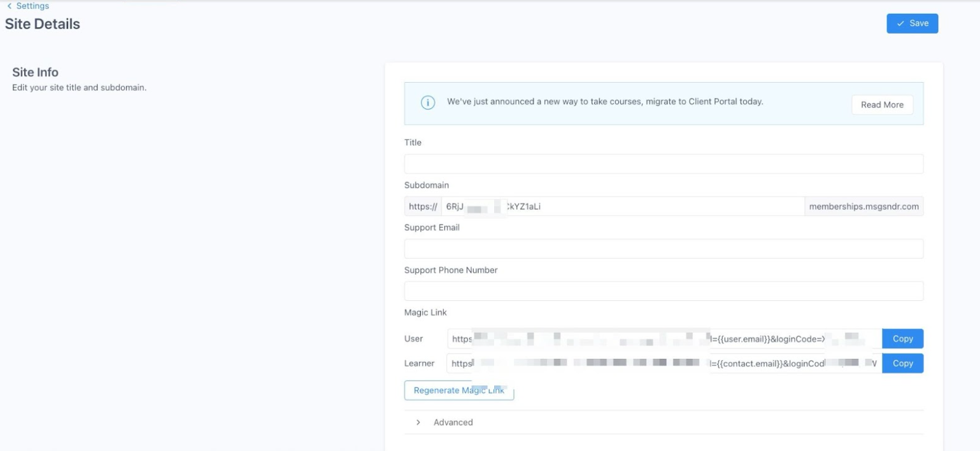The width and height of the screenshot is (980, 451).
Task: Click the Client Portal announcement text
Action: coord(604,102)
